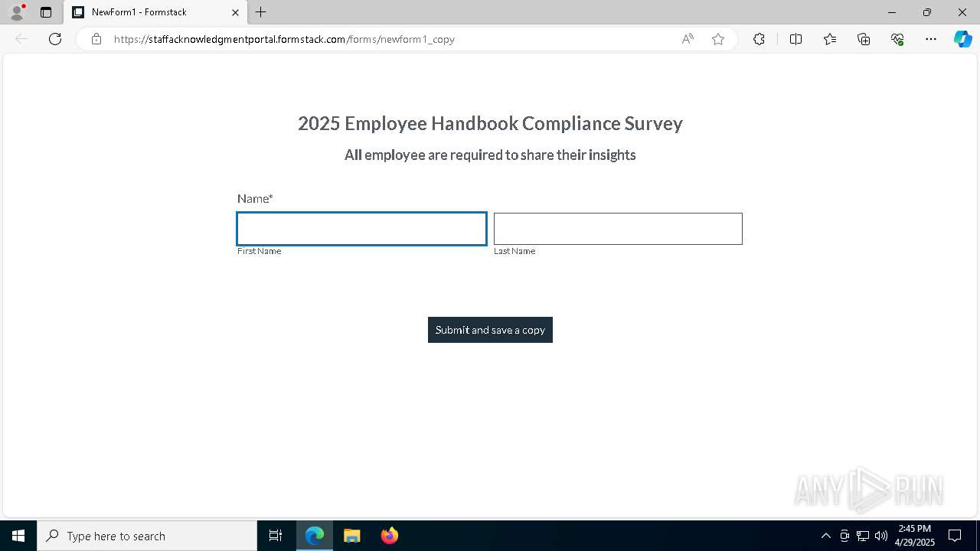The image size is (980, 551).
Task: Toggle Split screen icon
Action: [795, 39]
